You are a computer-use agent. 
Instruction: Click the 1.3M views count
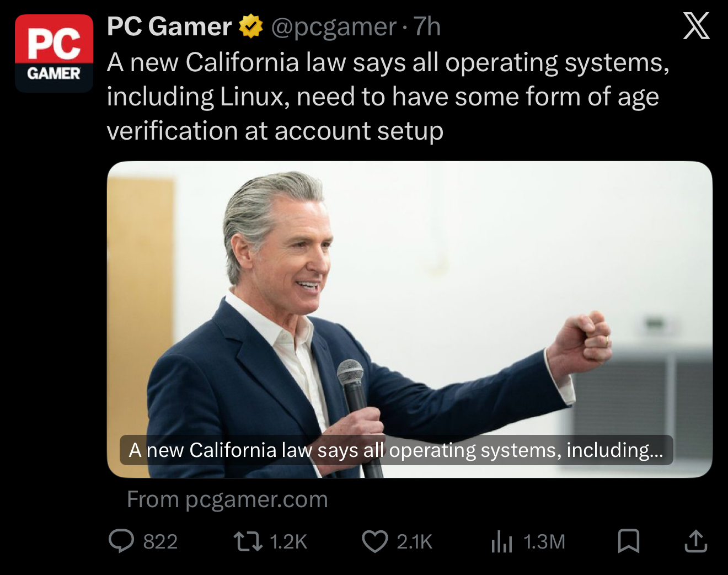point(544,541)
